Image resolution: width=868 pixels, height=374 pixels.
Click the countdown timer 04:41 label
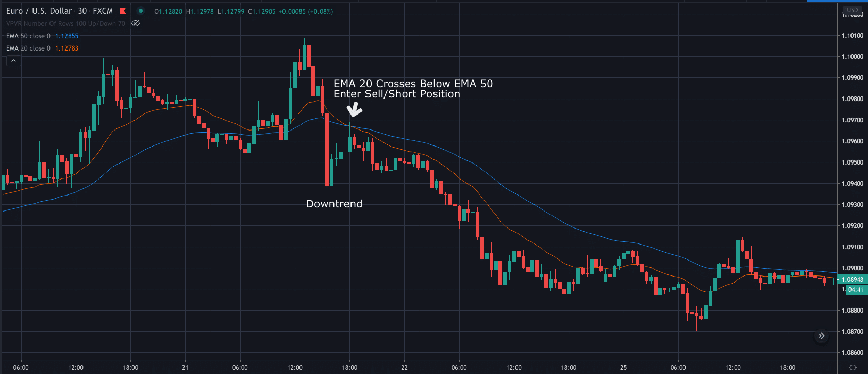click(x=856, y=289)
